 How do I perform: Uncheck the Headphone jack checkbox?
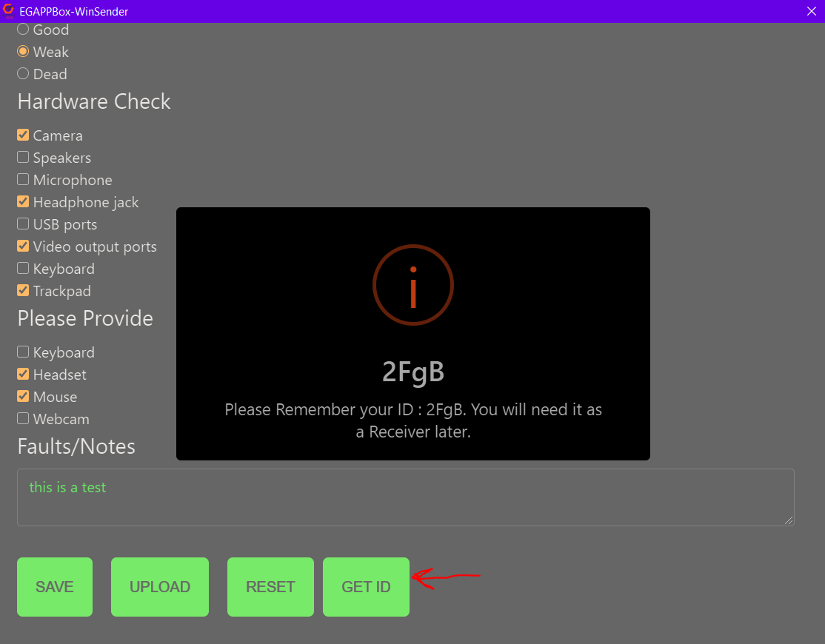(23, 202)
